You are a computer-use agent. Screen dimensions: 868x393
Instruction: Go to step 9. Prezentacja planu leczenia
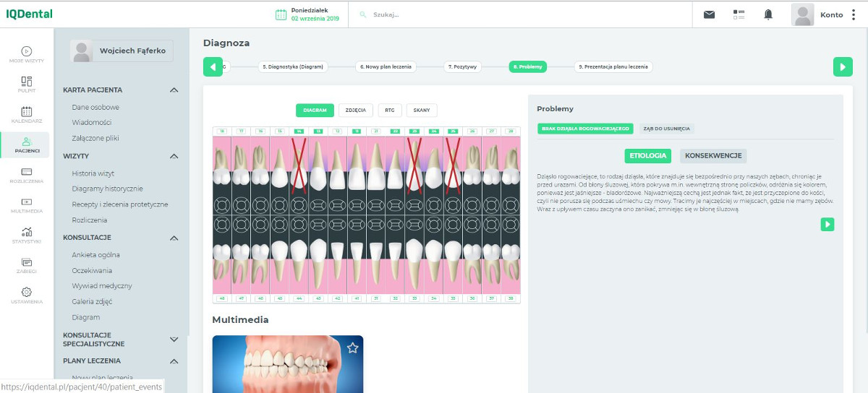coord(613,66)
